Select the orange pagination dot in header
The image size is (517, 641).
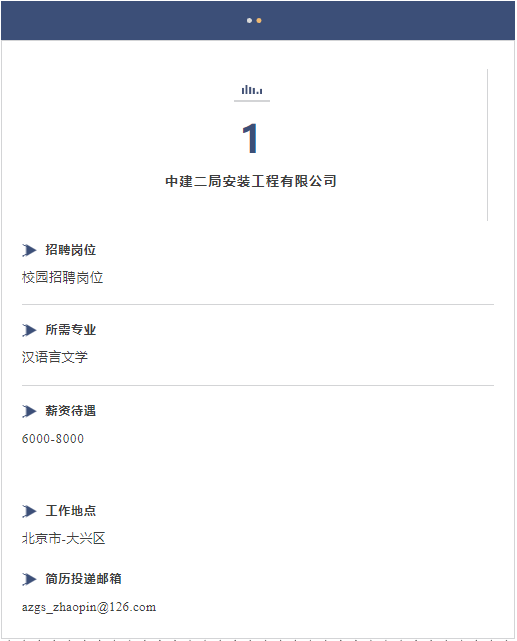pos(259,20)
